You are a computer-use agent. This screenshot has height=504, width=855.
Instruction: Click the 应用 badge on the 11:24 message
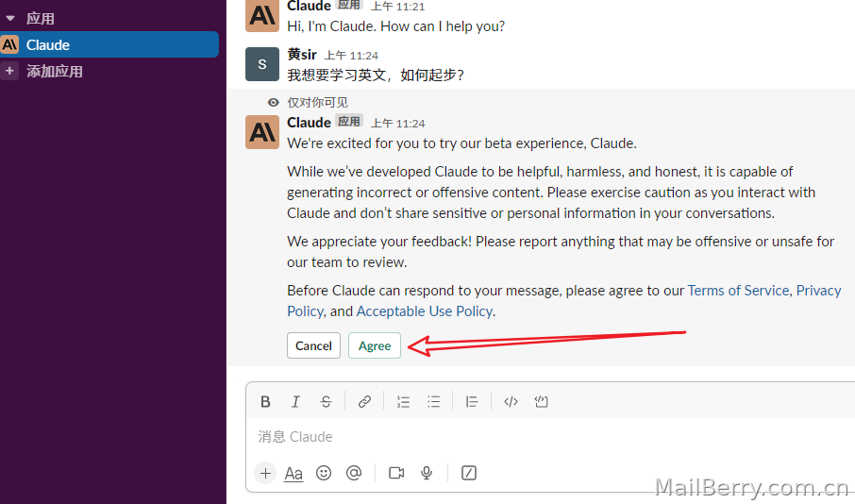click(x=349, y=122)
